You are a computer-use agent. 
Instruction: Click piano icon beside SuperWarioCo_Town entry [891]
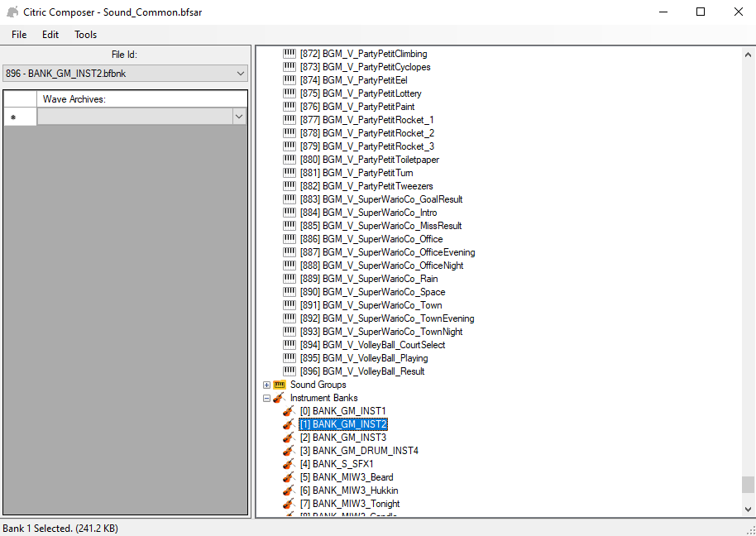tap(289, 305)
